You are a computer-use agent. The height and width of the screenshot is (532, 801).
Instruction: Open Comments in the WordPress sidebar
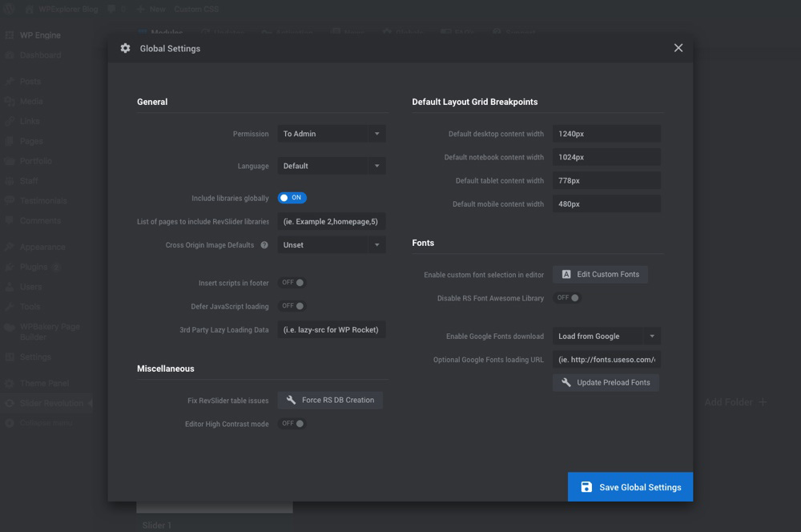pyautogui.click(x=40, y=221)
